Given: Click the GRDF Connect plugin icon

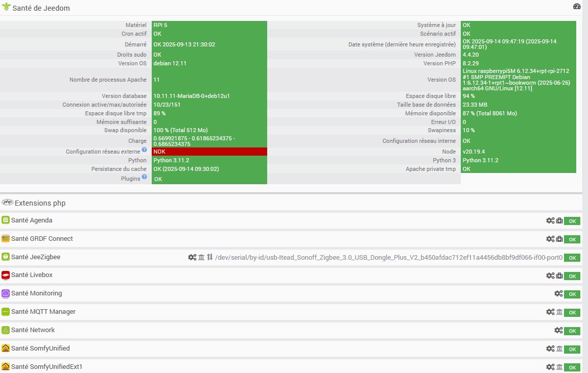Looking at the screenshot, I should click(x=5, y=238).
